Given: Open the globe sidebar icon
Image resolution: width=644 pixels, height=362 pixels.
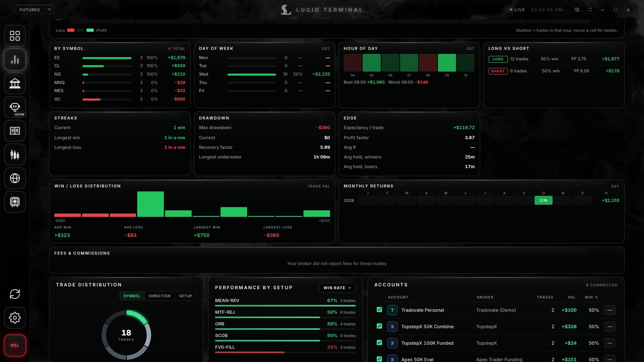Looking at the screenshot, I should tap(15, 178).
